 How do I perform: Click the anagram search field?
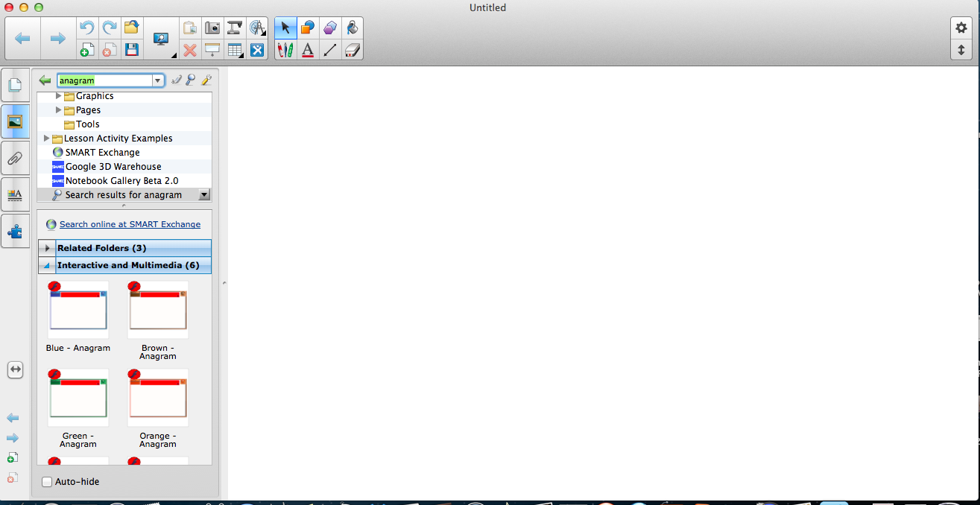pos(104,80)
